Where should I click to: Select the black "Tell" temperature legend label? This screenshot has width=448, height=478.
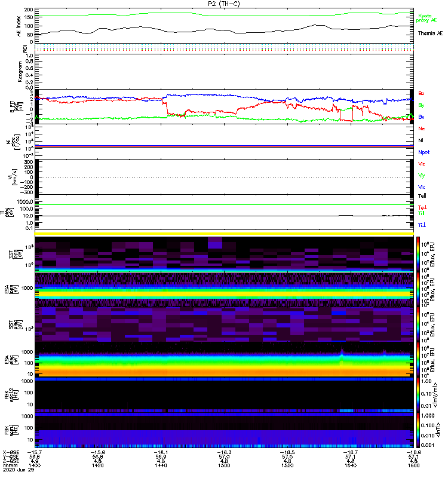[422, 196]
